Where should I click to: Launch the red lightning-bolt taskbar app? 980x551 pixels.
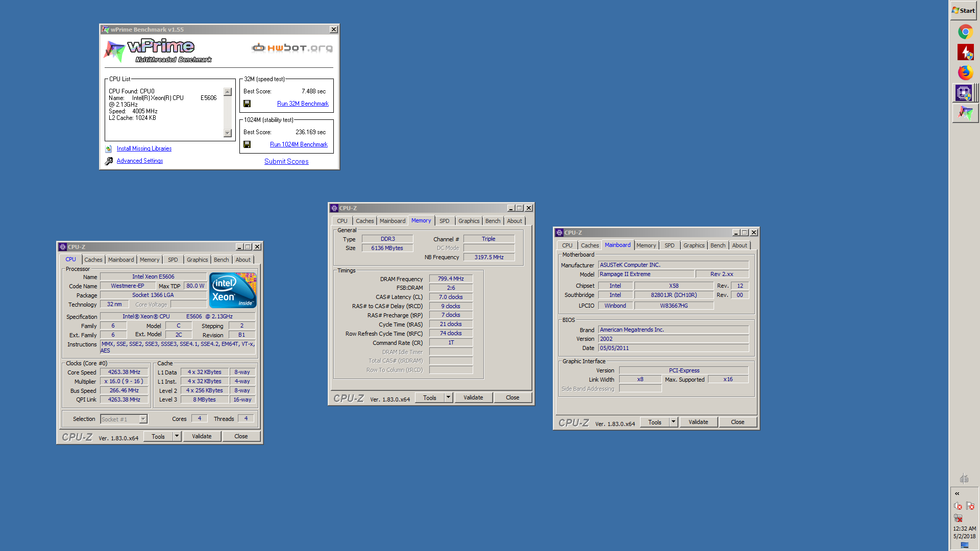965,52
